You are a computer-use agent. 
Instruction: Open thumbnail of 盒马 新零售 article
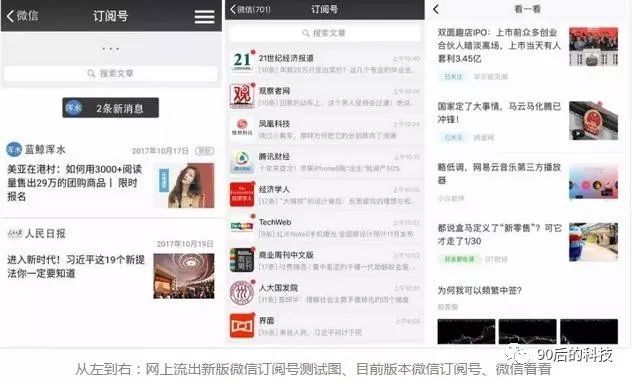[x=593, y=242]
